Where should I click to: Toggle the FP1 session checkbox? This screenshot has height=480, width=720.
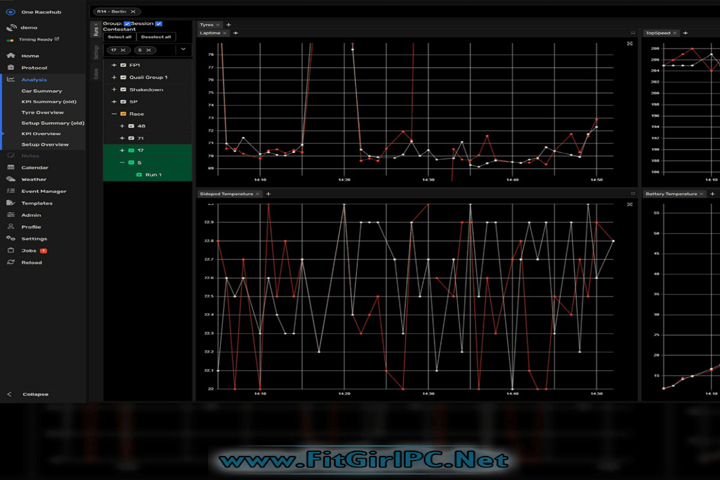click(123, 65)
